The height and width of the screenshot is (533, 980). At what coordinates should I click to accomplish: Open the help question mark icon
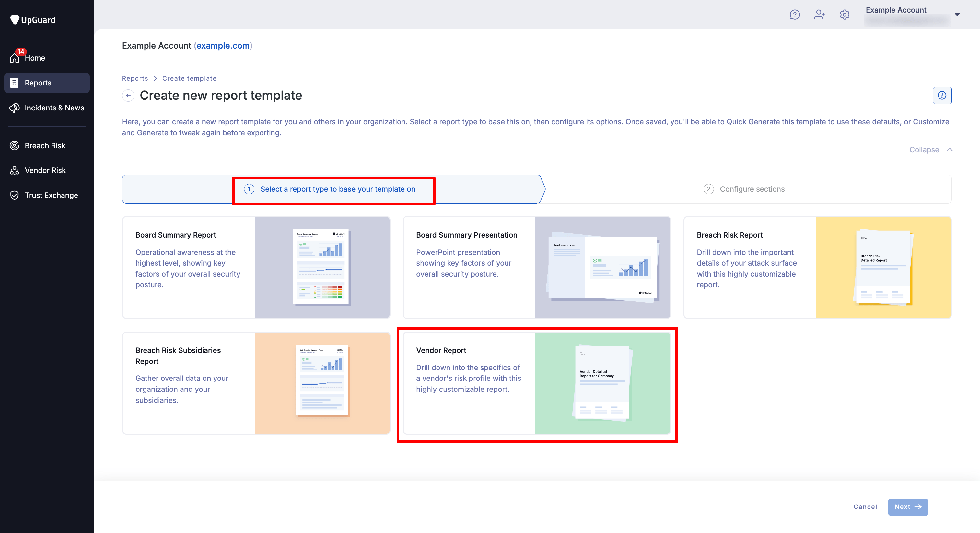pyautogui.click(x=795, y=15)
